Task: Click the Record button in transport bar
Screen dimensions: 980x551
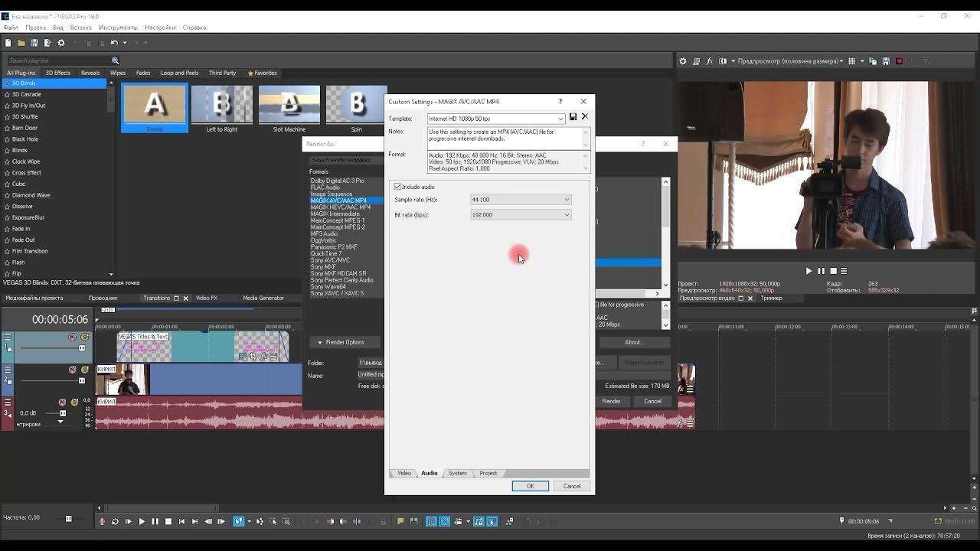Action: pos(102,522)
